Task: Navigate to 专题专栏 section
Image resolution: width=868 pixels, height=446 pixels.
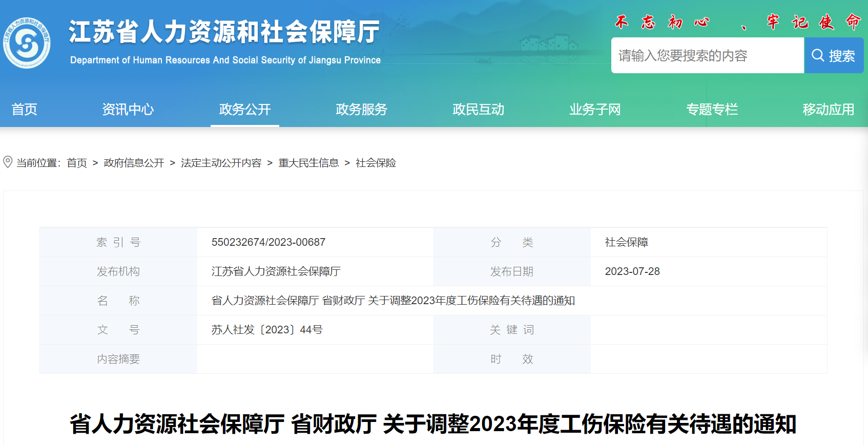Action: click(x=712, y=110)
